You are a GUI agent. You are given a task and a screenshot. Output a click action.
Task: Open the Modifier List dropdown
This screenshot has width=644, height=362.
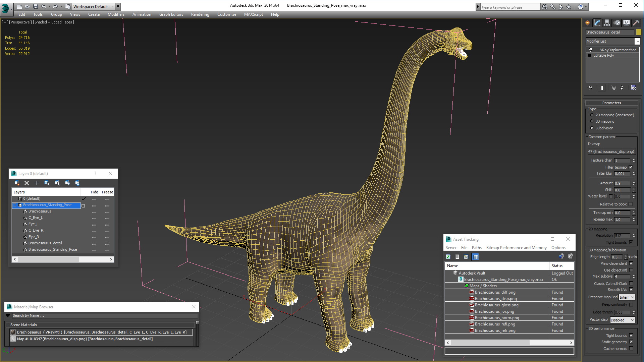(x=637, y=41)
